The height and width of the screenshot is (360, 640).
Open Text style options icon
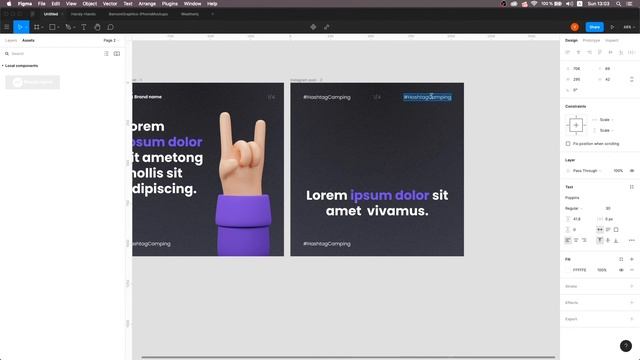pyautogui.click(x=631, y=187)
